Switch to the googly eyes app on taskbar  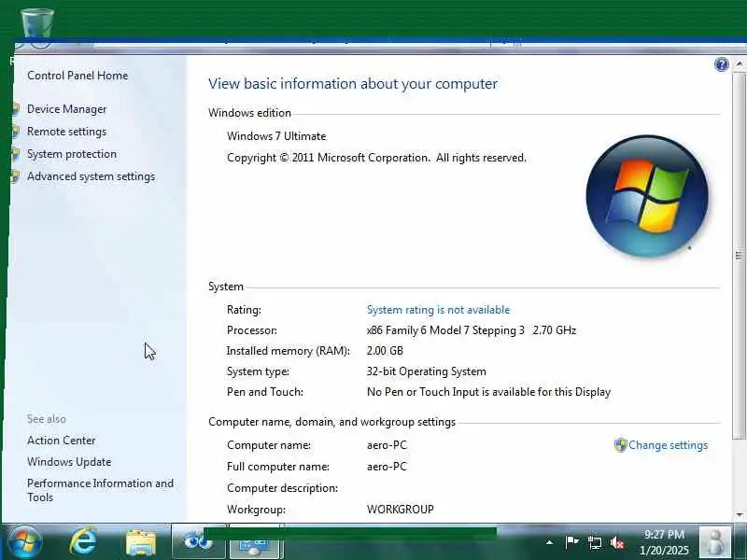pos(198,542)
